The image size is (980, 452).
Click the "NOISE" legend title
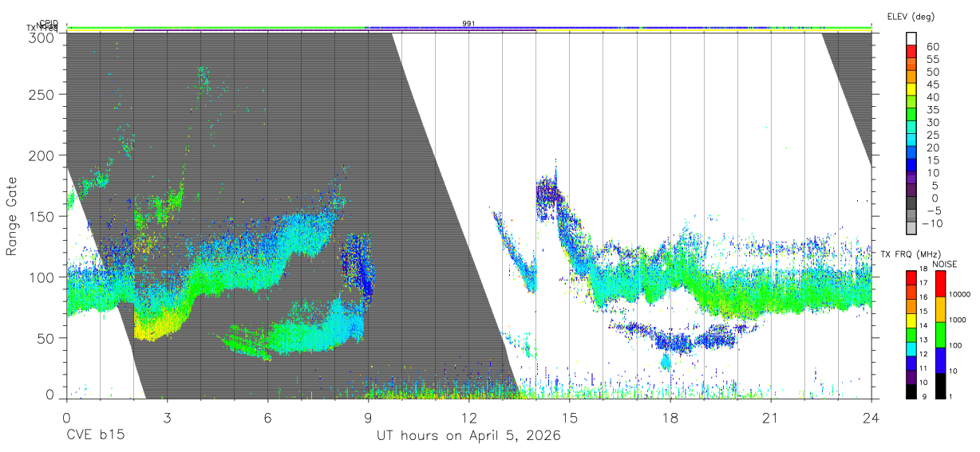click(x=945, y=264)
